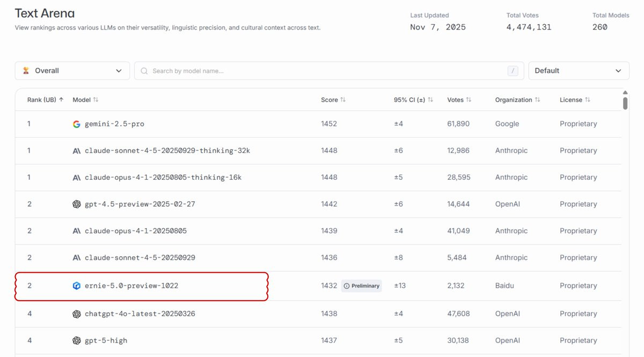
Task: Click Google organization cell
Action: [507, 124]
